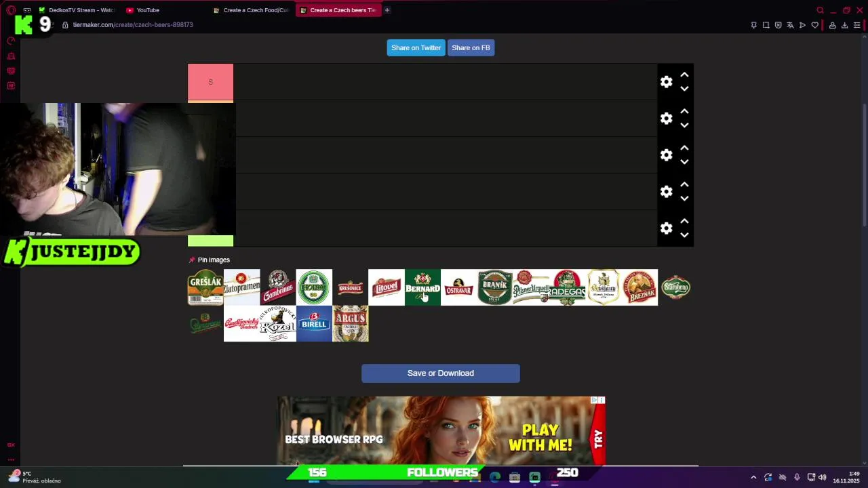868x488 pixels.
Task: Toggle the Pin Images option
Action: point(209,260)
